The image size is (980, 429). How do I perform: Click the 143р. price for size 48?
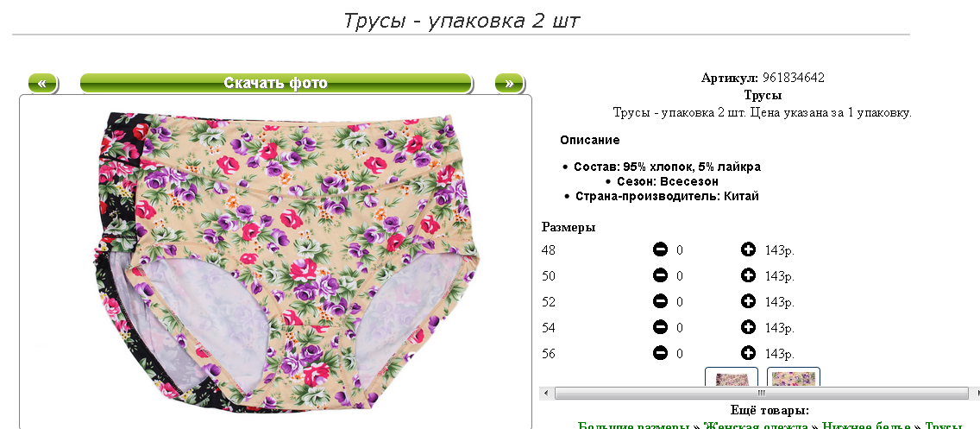click(779, 250)
